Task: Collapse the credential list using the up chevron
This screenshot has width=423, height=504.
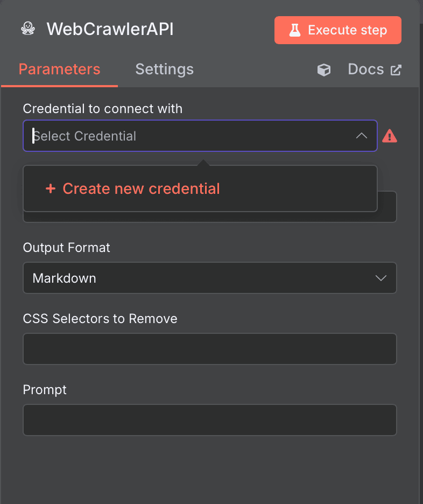Action: pos(362,136)
